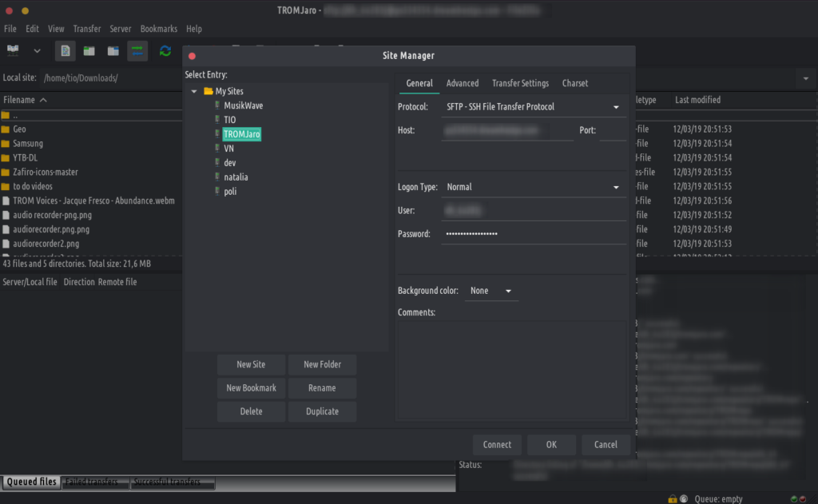Image resolution: width=818 pixels, height=504 pixels.
Task: Toggle the transfer queue display icon
Action: pyautogui.click(x=137, y=51)
